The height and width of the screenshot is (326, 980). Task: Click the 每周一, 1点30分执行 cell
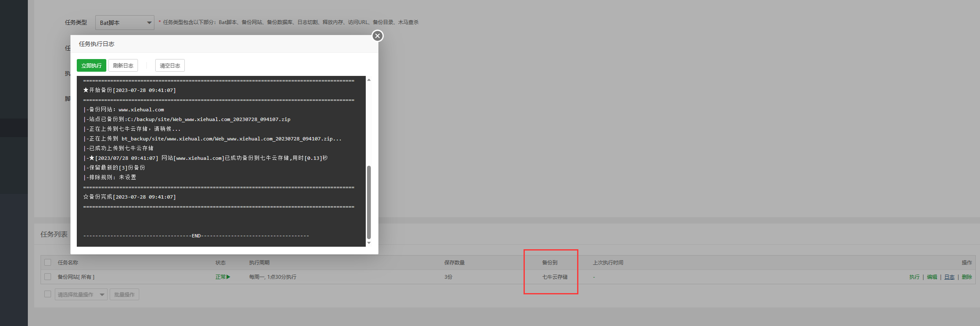click(273, 277)
